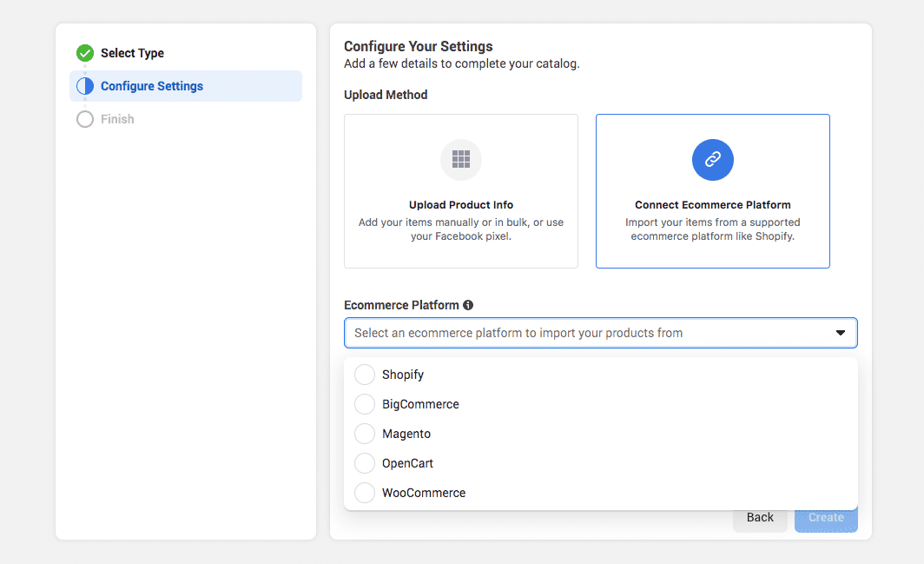Screen dimensions: 924x564
Task: Select the Shopify radio button
Action: point(365,375)
